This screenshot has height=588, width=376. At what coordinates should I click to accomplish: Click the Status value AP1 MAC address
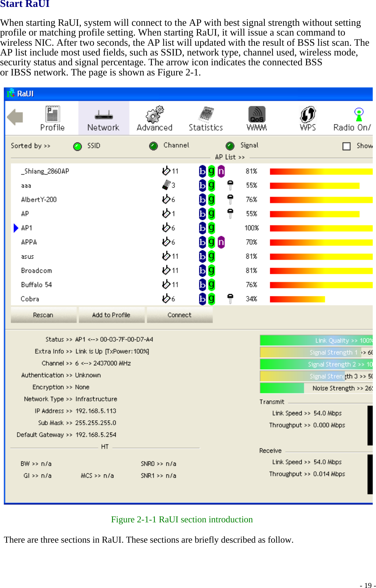114,340
